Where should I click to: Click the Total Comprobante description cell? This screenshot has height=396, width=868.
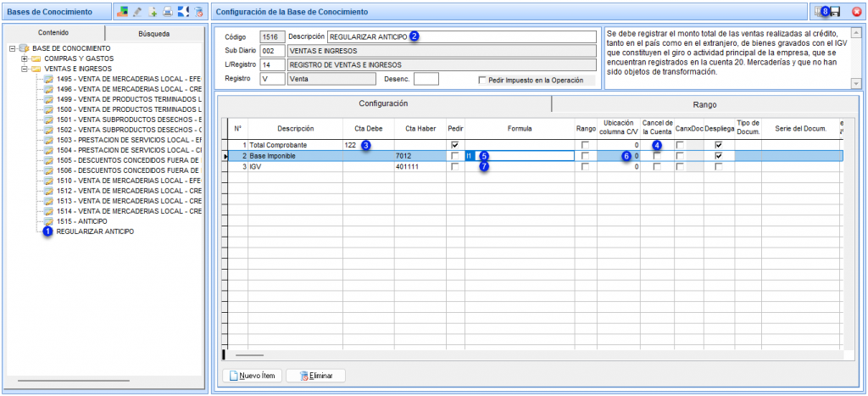tap(295, 145)
